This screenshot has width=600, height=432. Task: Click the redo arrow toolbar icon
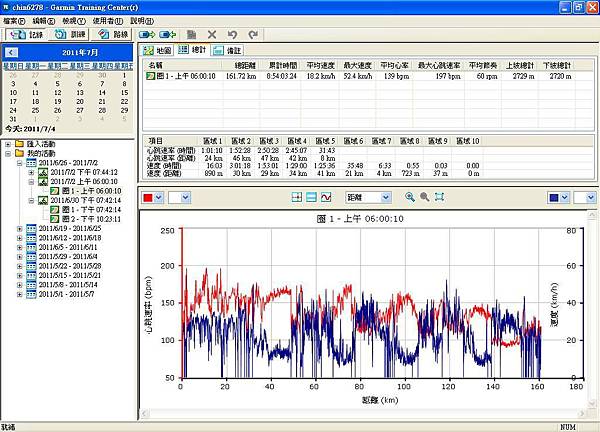(x=251, y=33)
